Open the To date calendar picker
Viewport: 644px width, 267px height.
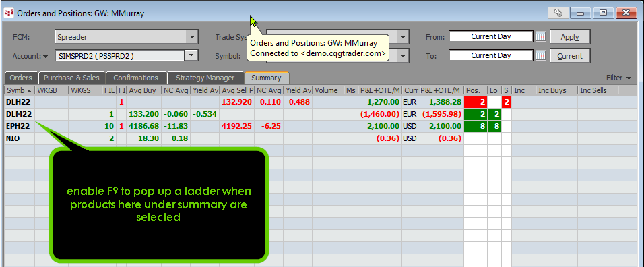pyautogui.click(x=540, y=55)
